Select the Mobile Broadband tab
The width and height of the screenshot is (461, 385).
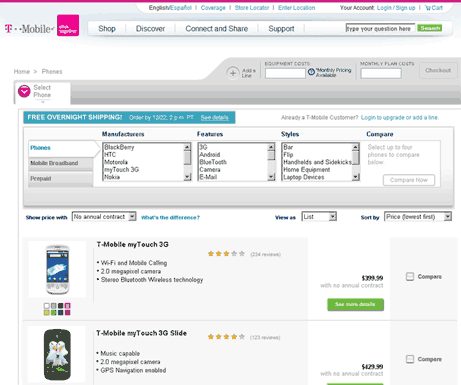(61, 163)
